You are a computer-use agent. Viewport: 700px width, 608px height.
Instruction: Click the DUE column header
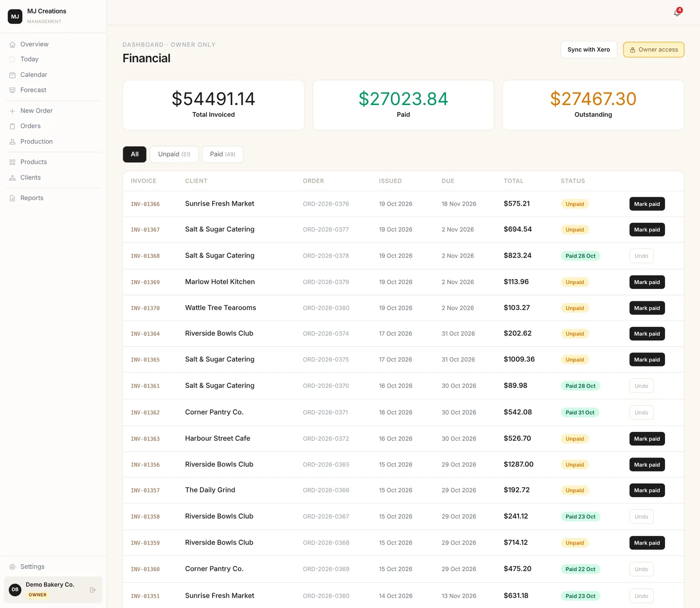[x=448, y=181]
